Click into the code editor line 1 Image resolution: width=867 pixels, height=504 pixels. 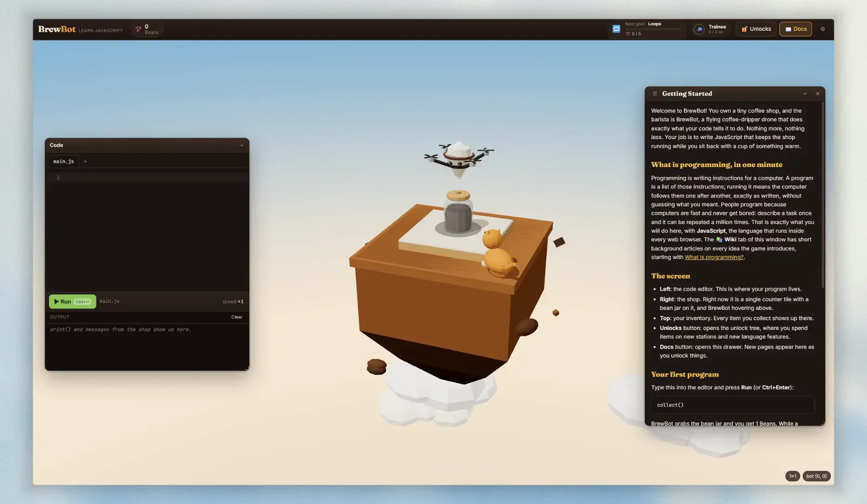(x=149, y=177)
